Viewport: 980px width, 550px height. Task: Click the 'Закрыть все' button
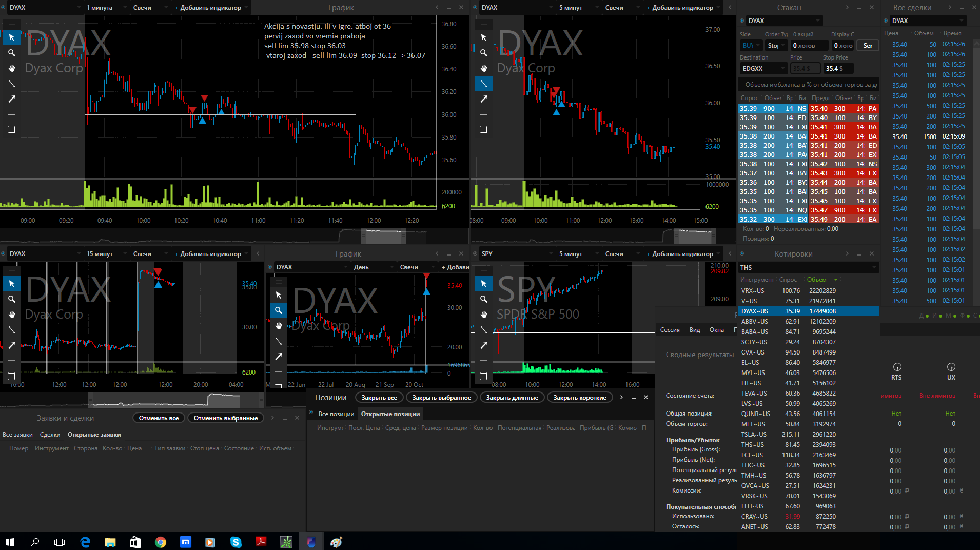pyautogui.click(x=379, y=398)
